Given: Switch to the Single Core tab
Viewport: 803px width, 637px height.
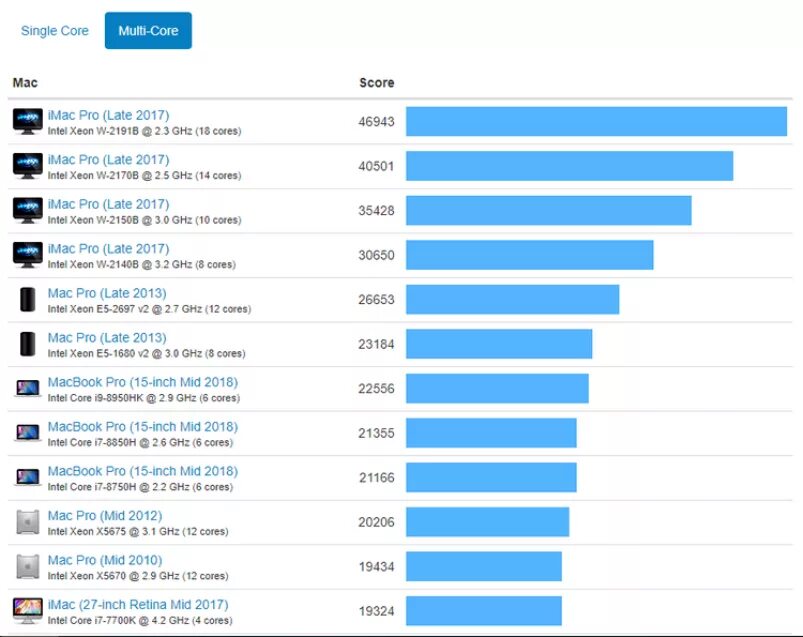Looking at the screenshot, I should coord(55,31).
